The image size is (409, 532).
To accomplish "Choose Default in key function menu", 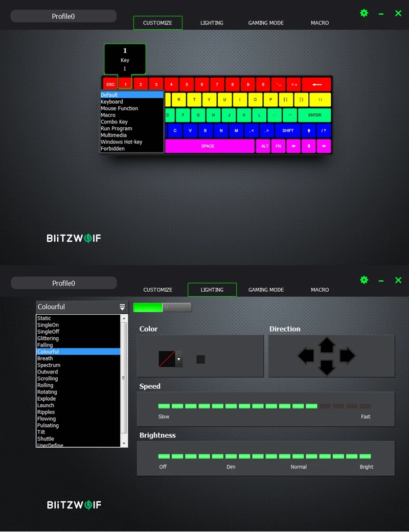I will coord(132,95).
